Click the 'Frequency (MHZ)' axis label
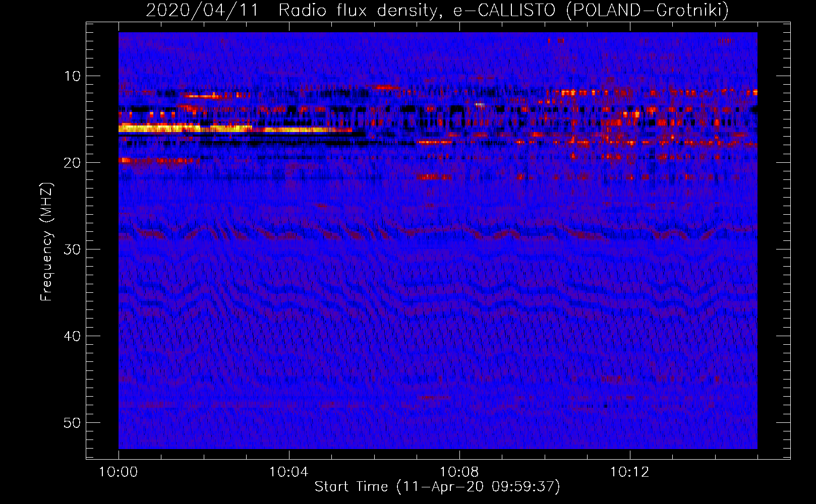The height and width of the screenshot is (504, 816). (x=46, y=242)
